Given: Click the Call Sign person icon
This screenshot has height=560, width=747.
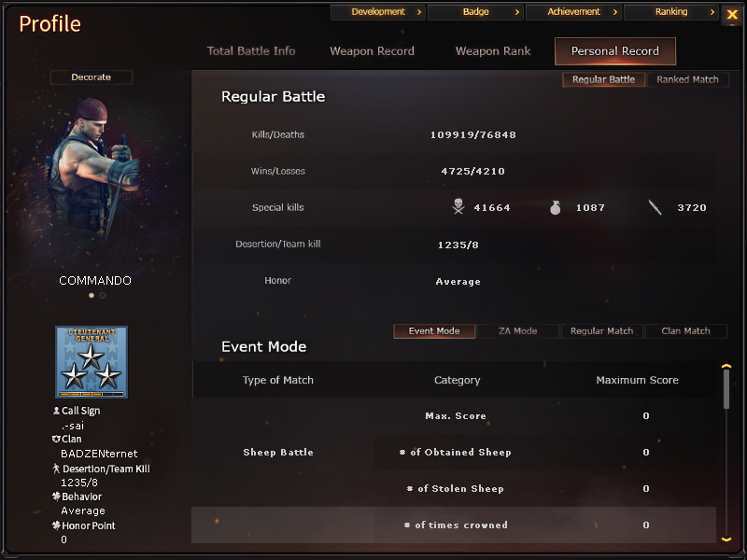Looking at the screenshot, I should click(x=56, y=411).
